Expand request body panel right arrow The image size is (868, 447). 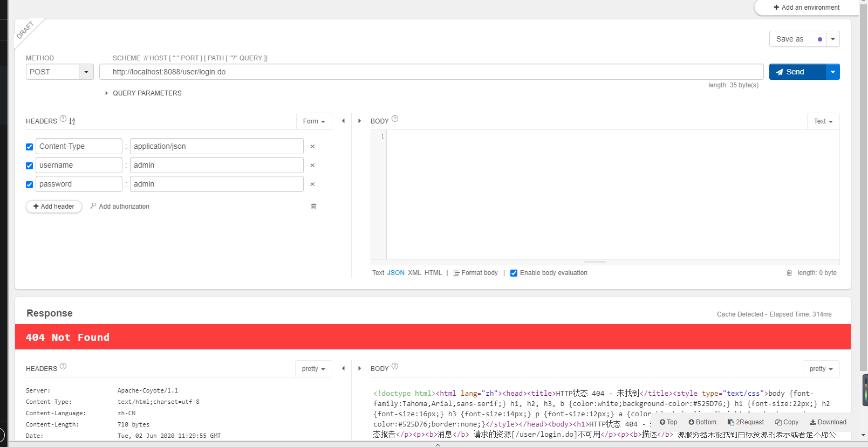click(x=359, y=121)
